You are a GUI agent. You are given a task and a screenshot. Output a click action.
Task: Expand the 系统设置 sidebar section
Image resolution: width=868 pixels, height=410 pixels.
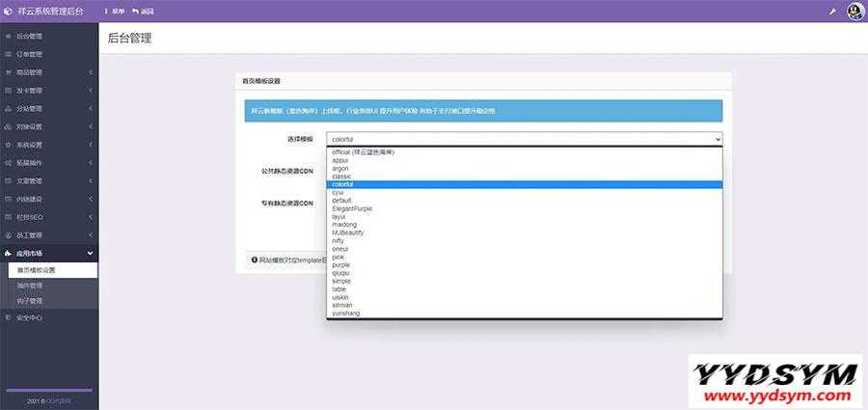pyautogui.click(x=90, y=145)
